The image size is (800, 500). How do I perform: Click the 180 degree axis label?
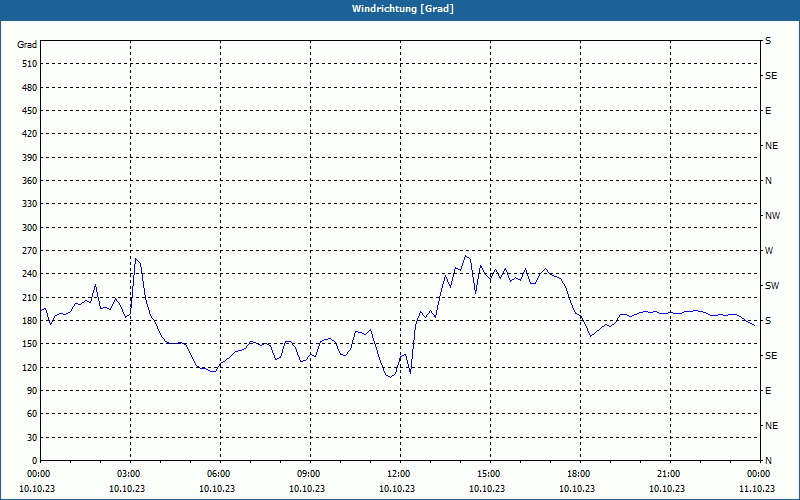click(30, 321)
